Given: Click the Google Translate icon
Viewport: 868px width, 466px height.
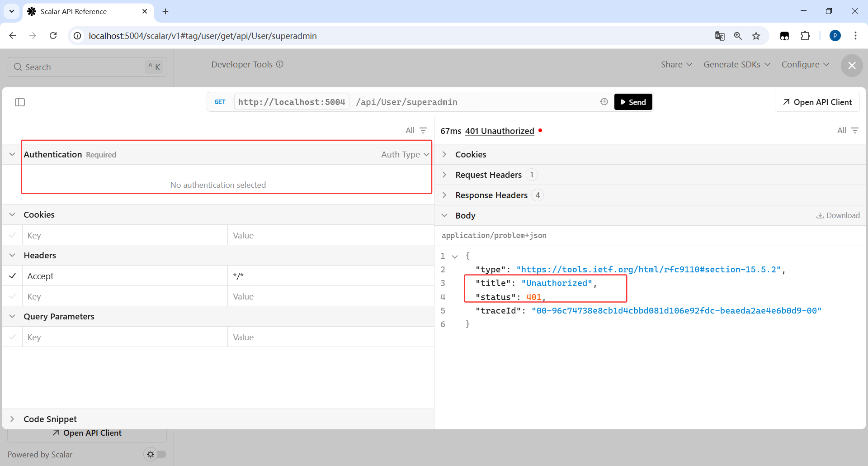Looking at the screenshot, I should pos(720,36).
